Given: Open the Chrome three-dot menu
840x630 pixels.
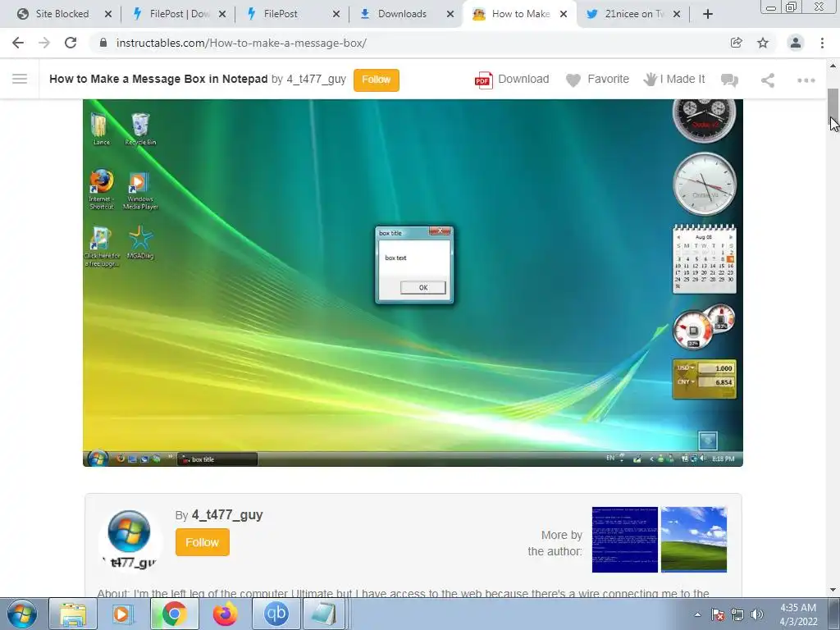Looking at the screenshot, I should pyautogui.click(x=822, y=43).
